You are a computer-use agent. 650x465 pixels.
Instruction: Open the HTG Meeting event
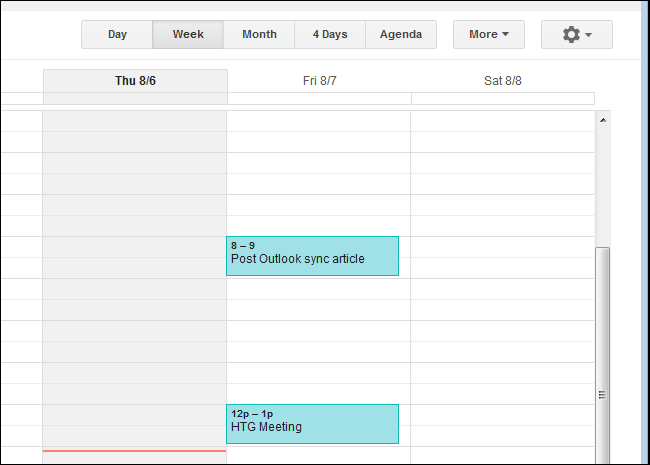(x=312, y=424)
